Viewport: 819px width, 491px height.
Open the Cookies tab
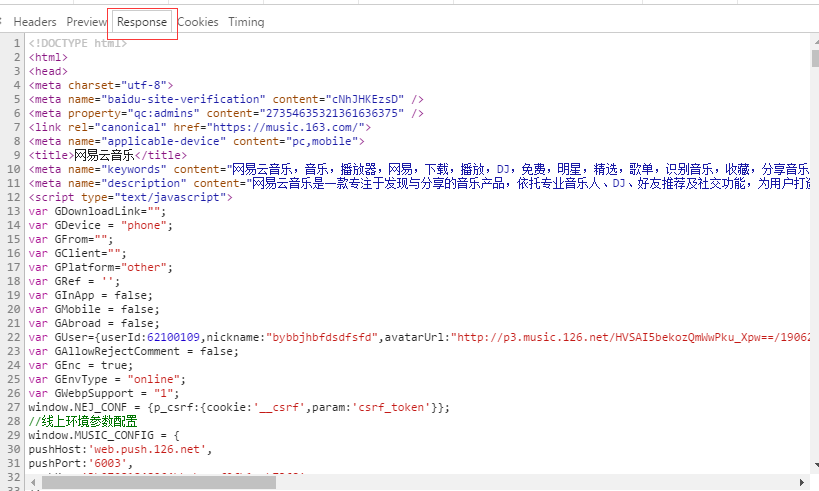tap(198, 22)
